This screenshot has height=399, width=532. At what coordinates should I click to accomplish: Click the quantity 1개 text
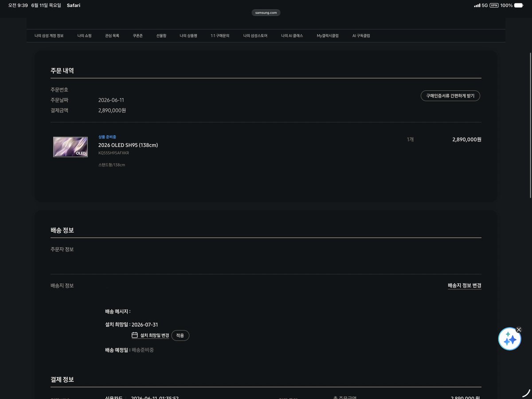coord(410,139)
